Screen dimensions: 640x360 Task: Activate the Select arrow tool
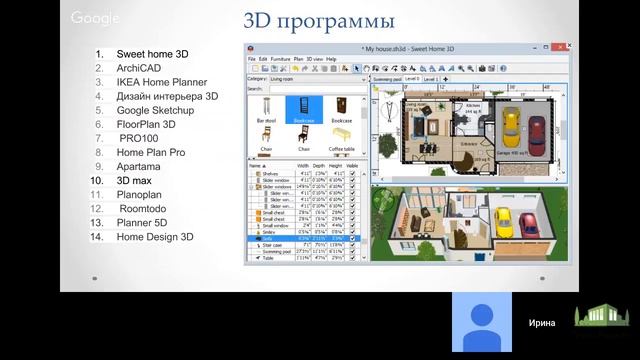click(357, 69)
